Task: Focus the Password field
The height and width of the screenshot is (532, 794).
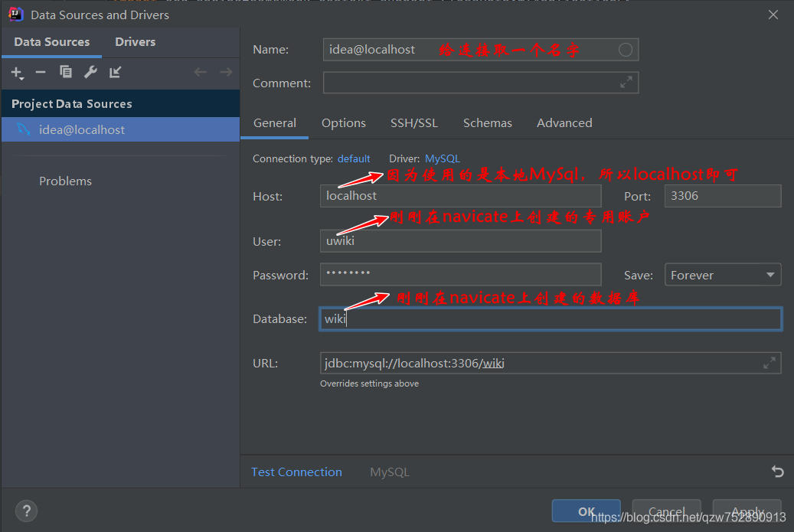Action: pos(460,274)
